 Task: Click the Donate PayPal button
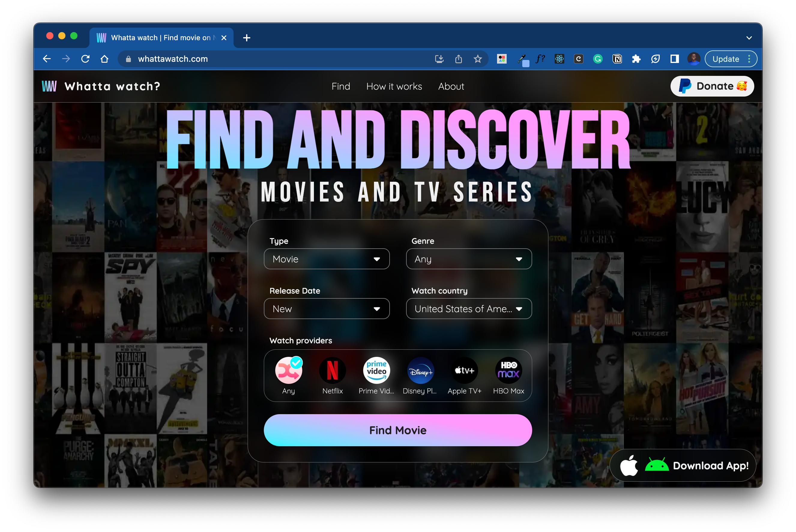click(x=713, y=86)
